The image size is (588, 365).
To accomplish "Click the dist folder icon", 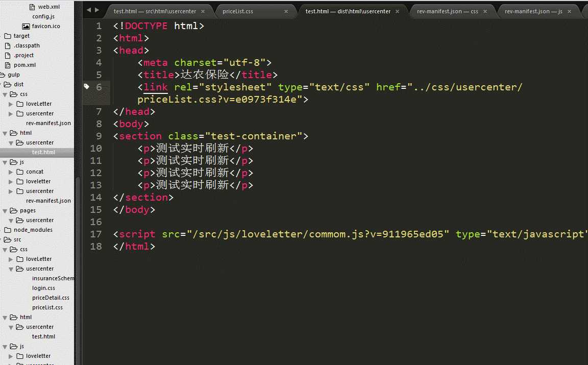I will coord(8,85).
